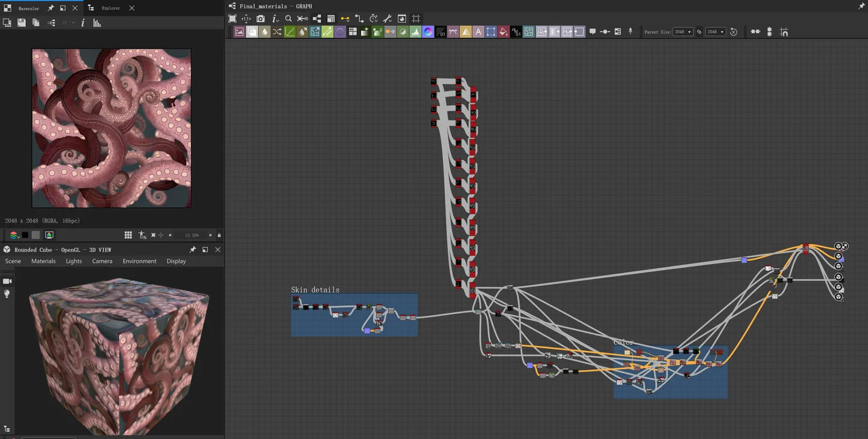Screen dimensions: 868x439
Task: Click the wrench tools icon in graph toolbar
Action: click(x=388, y=19)
